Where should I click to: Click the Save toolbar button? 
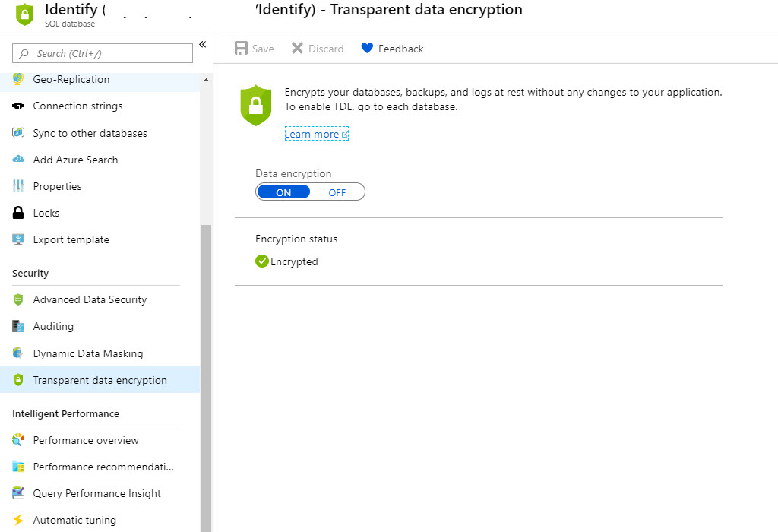click(x=255, y=49)
